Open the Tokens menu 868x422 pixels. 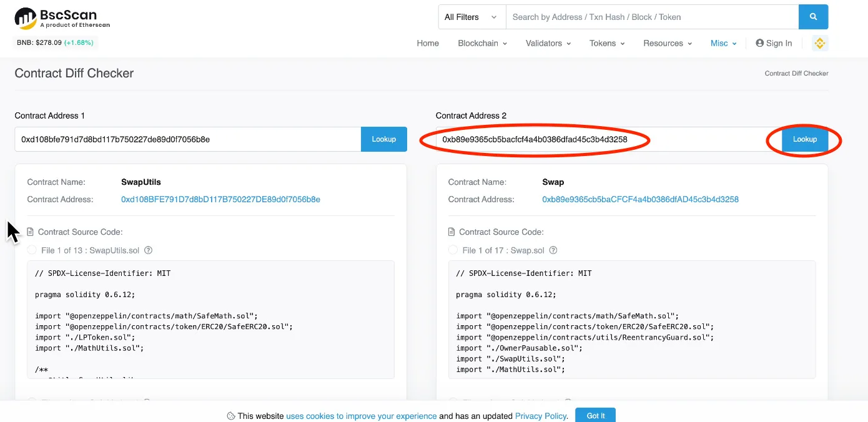tap(607, 43)
